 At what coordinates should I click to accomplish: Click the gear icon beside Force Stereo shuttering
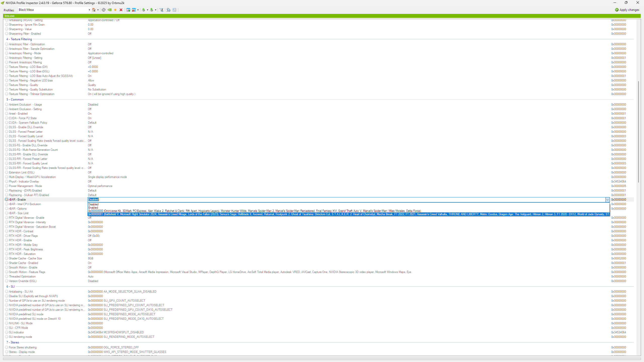click(x=7, y=347)
